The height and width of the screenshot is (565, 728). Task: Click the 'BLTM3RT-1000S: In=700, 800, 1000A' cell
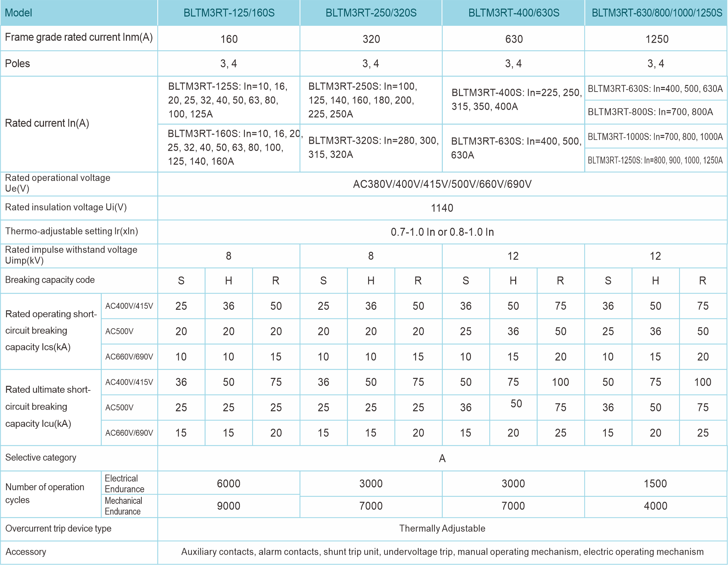click(x=655, y=137)
